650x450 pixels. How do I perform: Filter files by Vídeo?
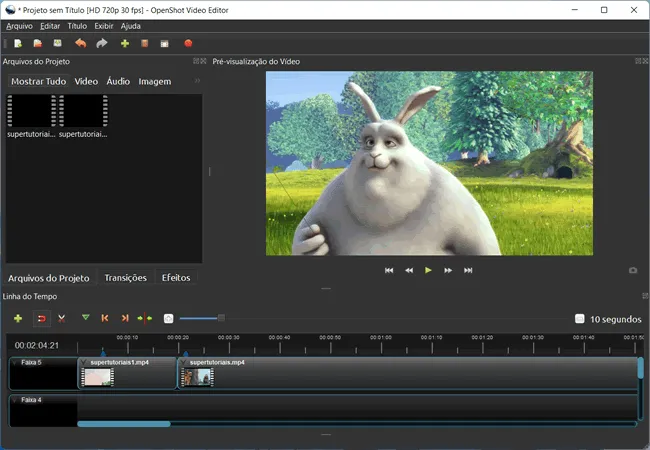pos(86,81)
